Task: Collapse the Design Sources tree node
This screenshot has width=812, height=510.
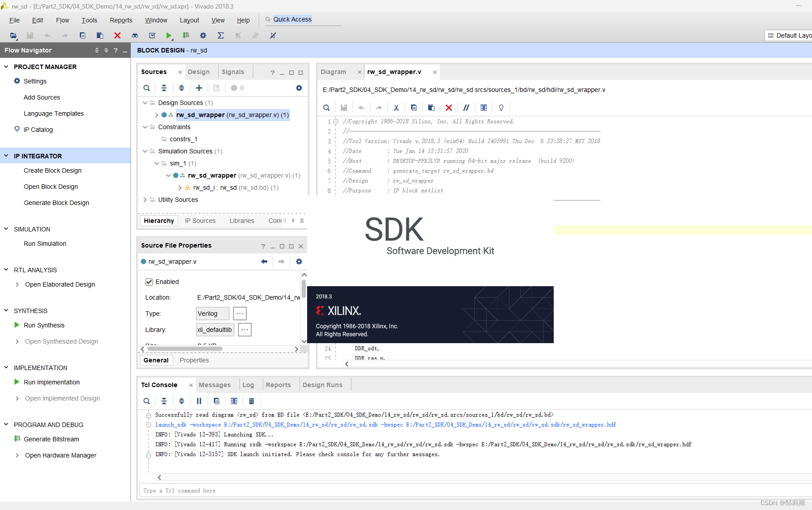Action: coord(145,103)
